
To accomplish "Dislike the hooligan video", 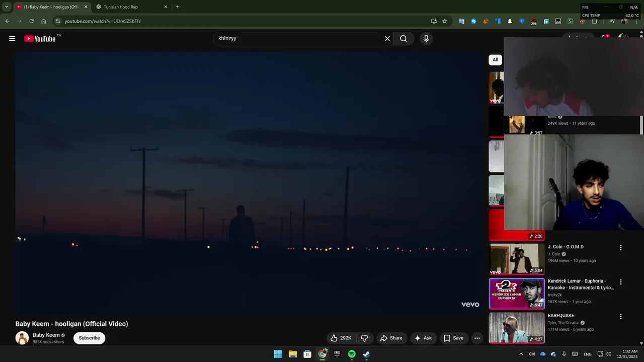I will click(365, 338).
